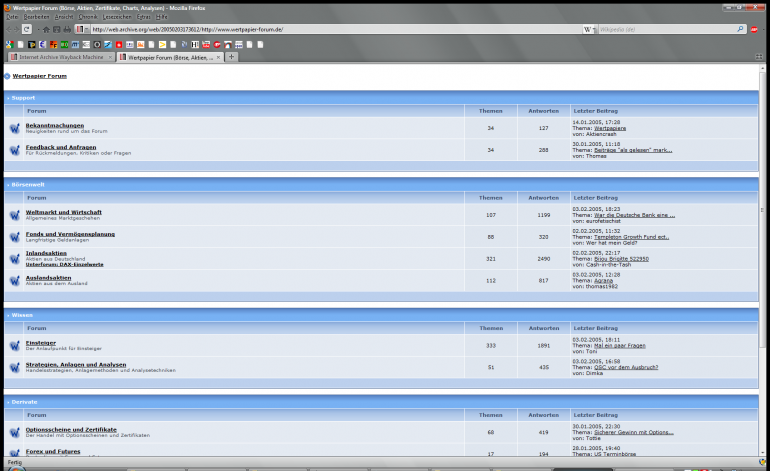Click the back navigation arrow
Screen dimensions: 770x471
(8, 29)
